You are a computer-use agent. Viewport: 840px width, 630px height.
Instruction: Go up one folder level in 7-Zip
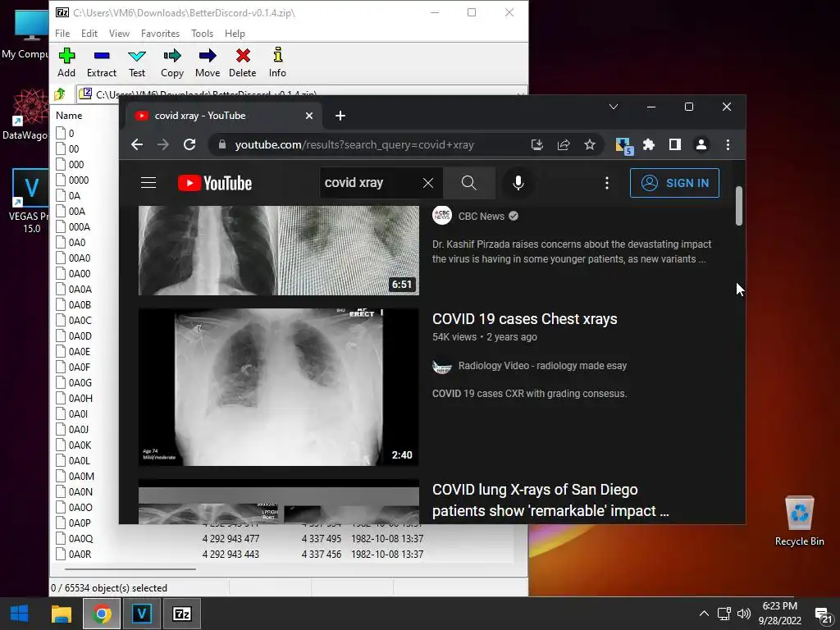coord(60,94)
